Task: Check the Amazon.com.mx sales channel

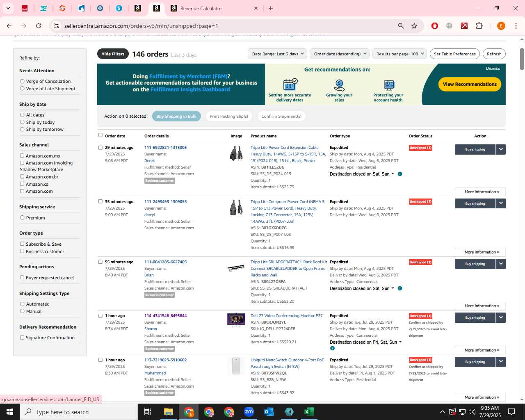Action: coord(22,155)
